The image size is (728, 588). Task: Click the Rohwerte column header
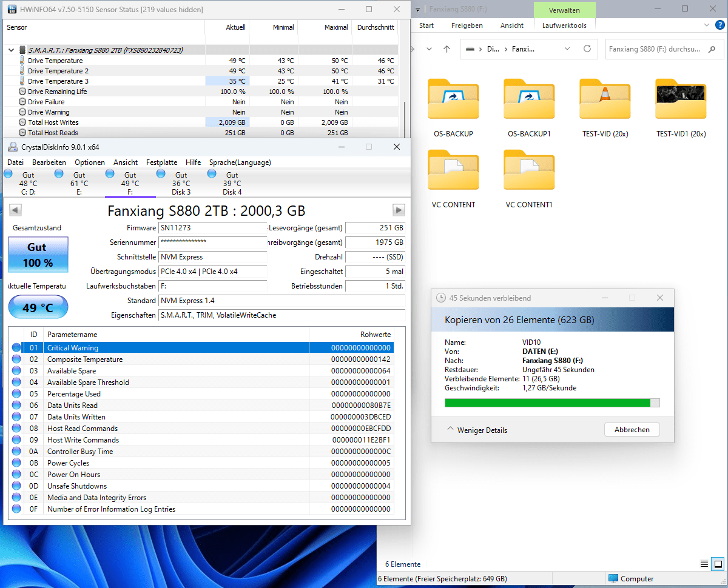351,335
